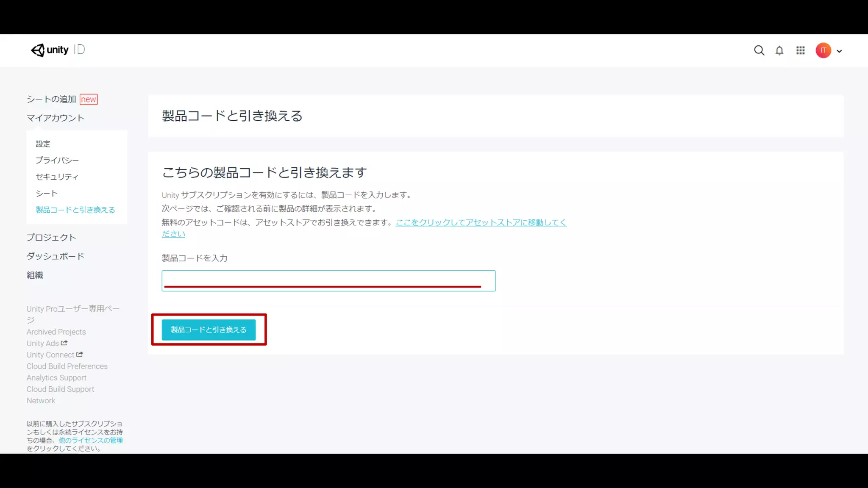Open notifications bell icon
The image size is (868, 488).
click(779, 50)
